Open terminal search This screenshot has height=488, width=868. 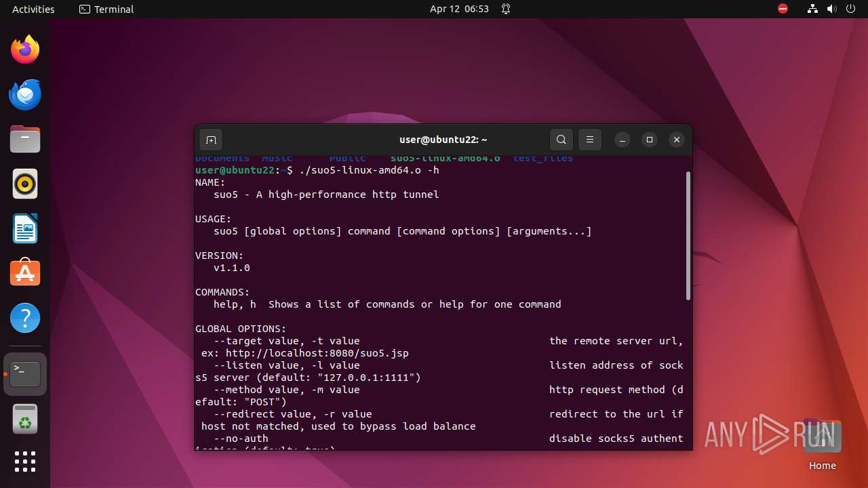pyautogui.click(x=561, y=140)
